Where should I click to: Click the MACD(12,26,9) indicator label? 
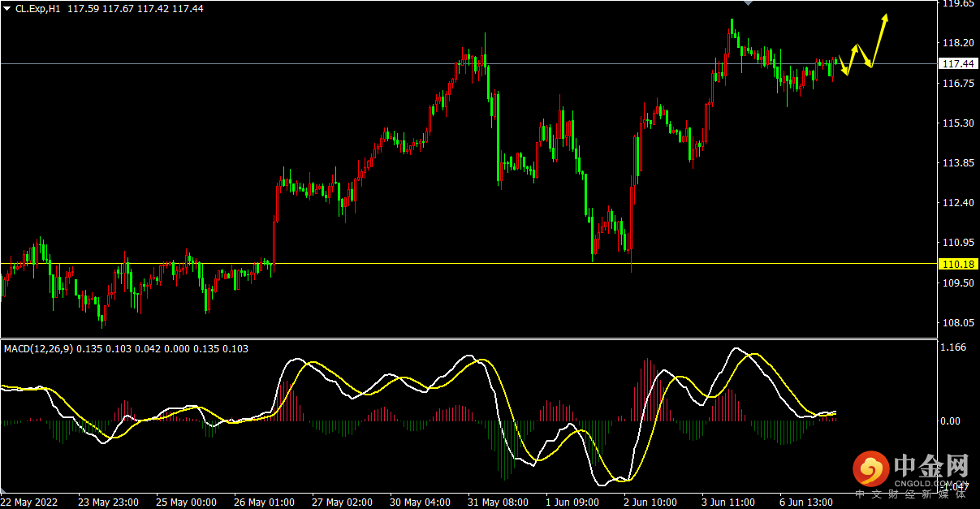point(38,349)
